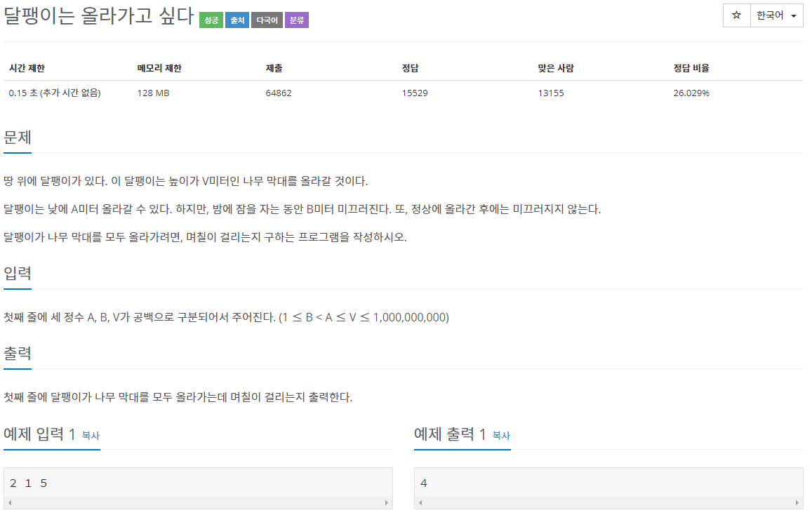Open the 한국어 language dropdown

click(776, 15)
